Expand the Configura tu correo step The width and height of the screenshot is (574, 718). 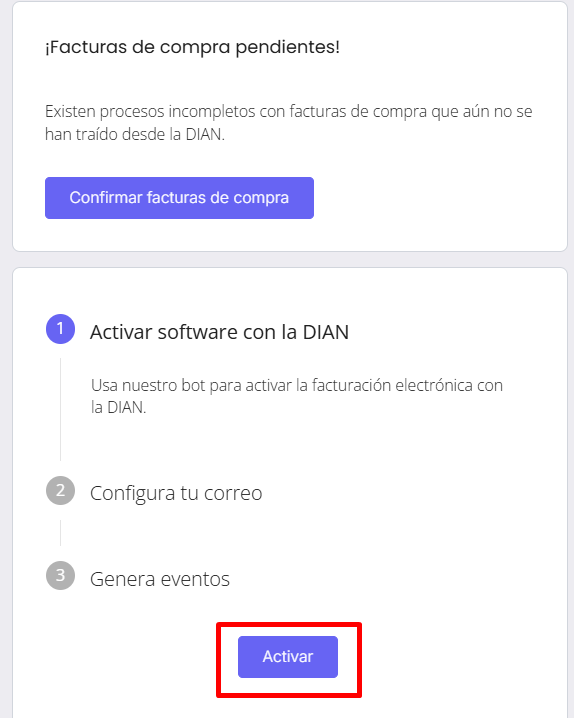[x=176, y=494]
